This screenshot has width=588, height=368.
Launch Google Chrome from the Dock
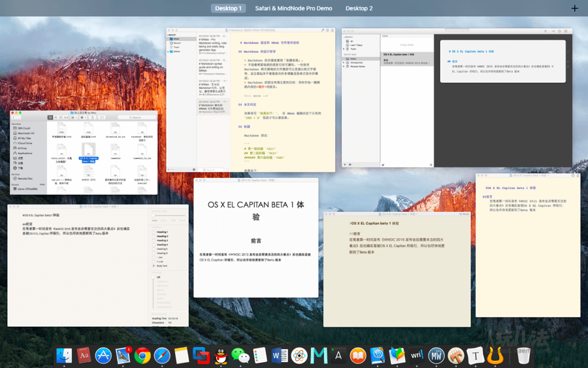pos(142,356)
